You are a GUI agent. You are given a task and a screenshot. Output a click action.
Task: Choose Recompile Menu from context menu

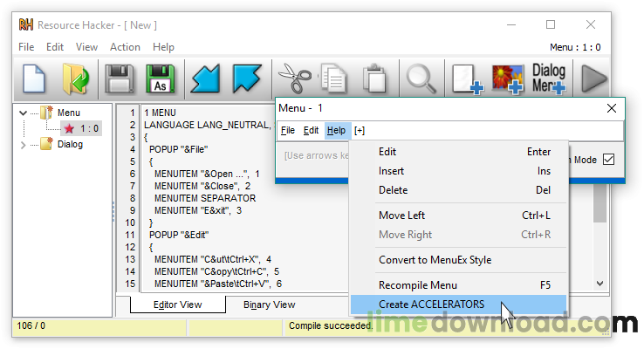click(x=458, y=285)
